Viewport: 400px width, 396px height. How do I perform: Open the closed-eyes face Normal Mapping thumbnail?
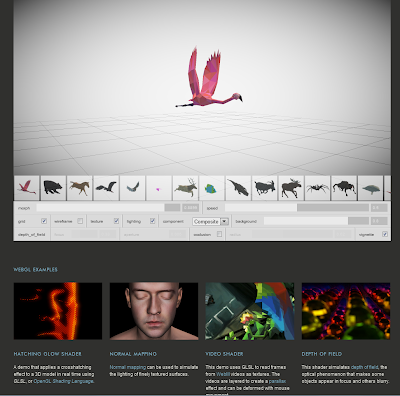tap(154, 311)
